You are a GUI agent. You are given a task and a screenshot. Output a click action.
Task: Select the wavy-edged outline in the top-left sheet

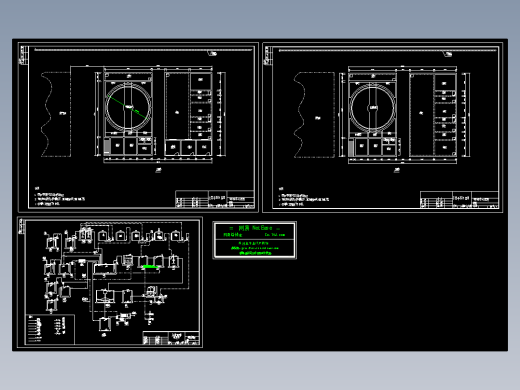[x=56, y=114]
